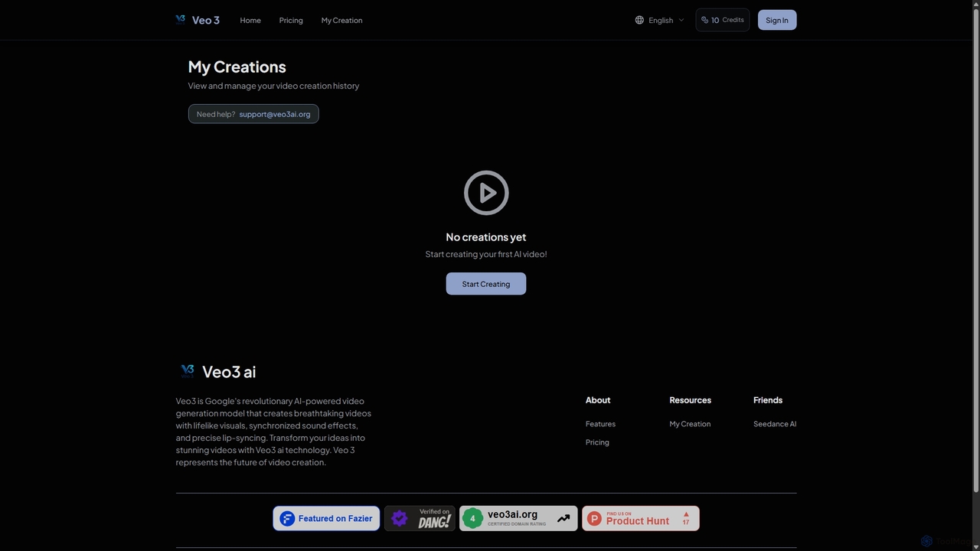
Task: Click the Friends footer heading
Action: click(768, 400)
